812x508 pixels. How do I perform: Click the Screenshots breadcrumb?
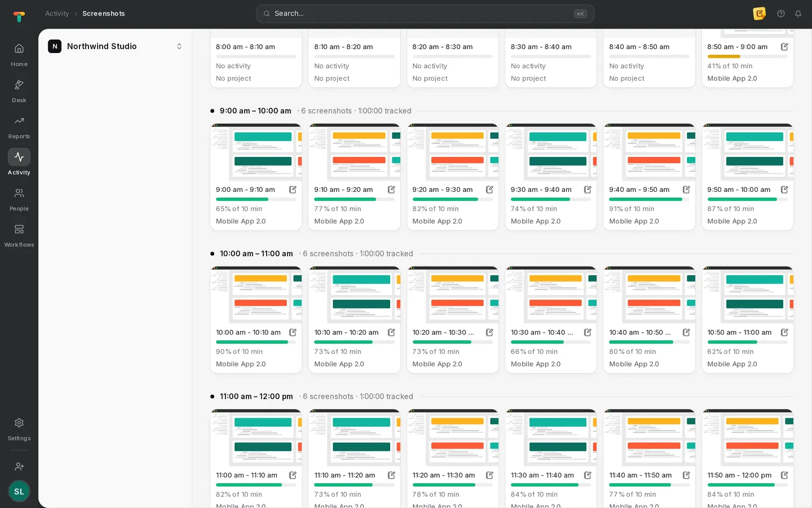click(104, 14)
